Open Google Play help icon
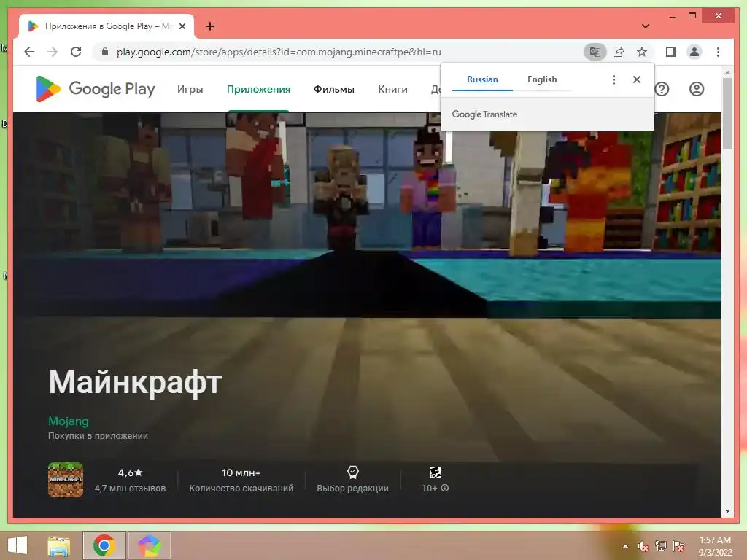The image size is (747, 560). pyautogui.click(x=662, y=89)
